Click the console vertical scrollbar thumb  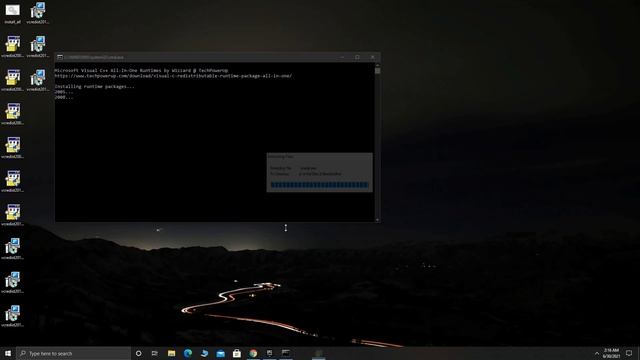(378, 71)
